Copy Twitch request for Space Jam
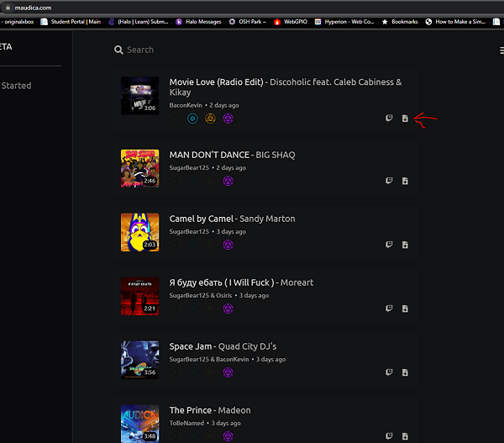The image size is (504, 443). pyautogui.click(x=389, y=372)
